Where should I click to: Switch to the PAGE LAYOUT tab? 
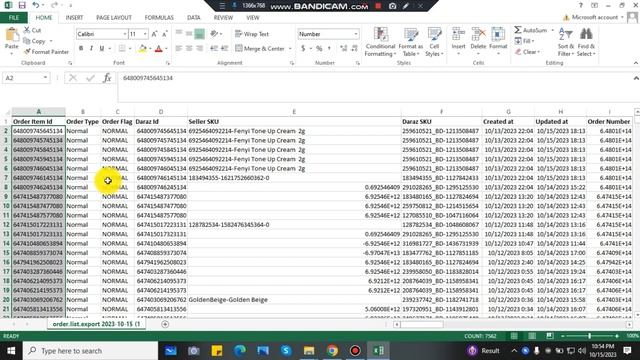[114, 18]
